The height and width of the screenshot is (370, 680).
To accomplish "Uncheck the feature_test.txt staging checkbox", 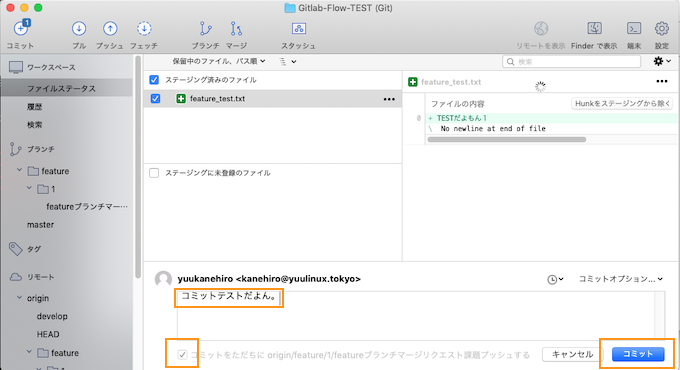I will pyautogui.click(x=155, y=99).
